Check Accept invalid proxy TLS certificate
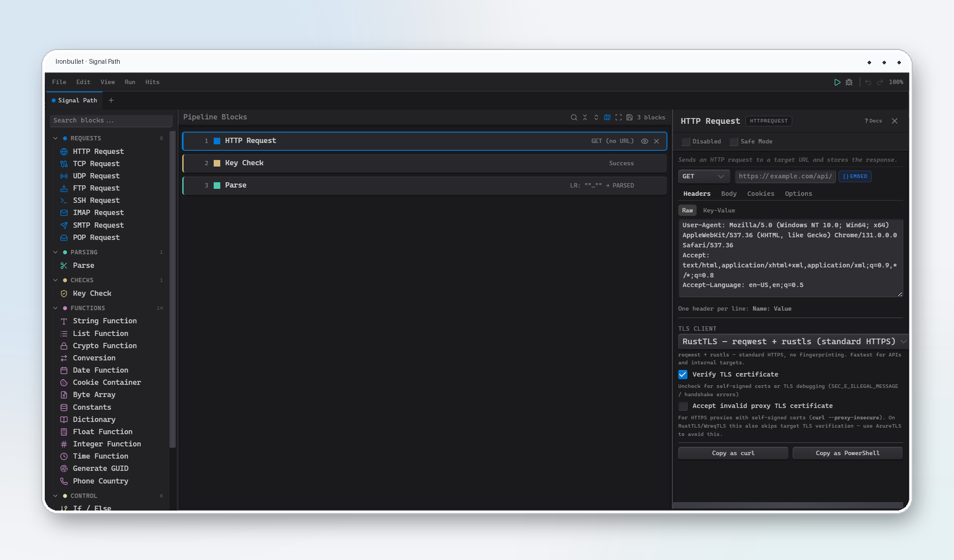 coord(683,406)
